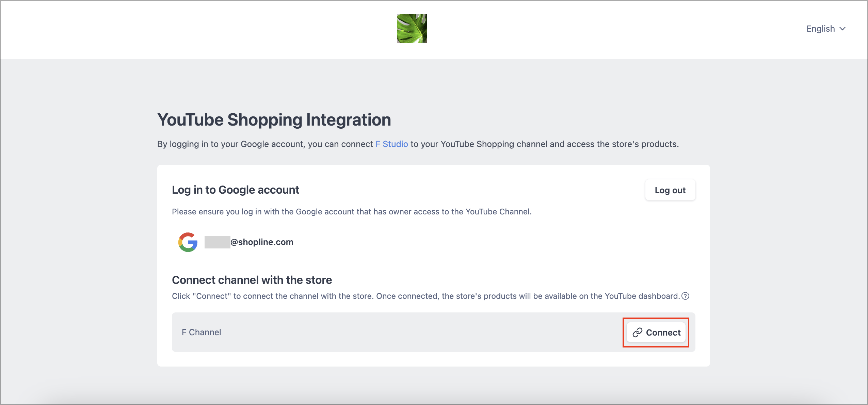Image resolution: width=868 pixels, height=405 pixels.
Task: Click the F Channel name
Action: click(201, 332)
